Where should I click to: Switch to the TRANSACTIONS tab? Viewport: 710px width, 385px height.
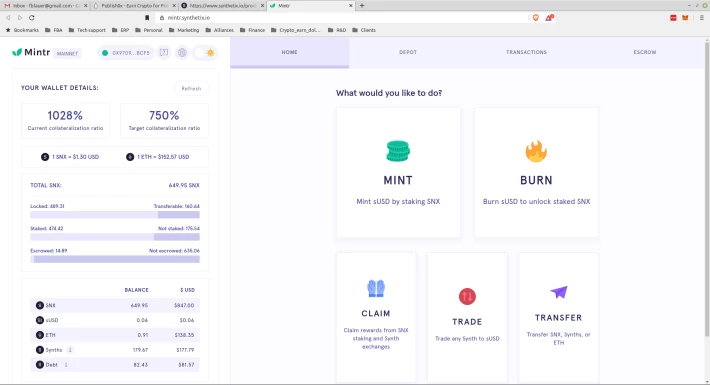coord(526,52)
